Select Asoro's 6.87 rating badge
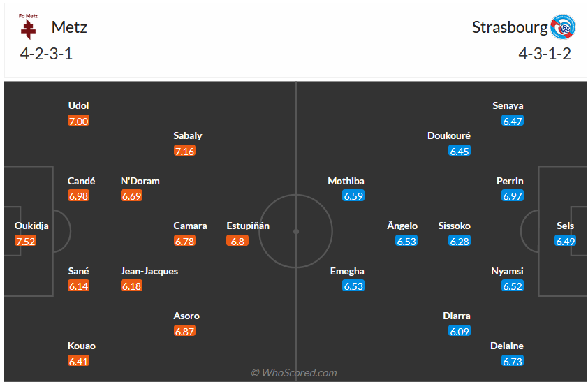 point(184,331)
